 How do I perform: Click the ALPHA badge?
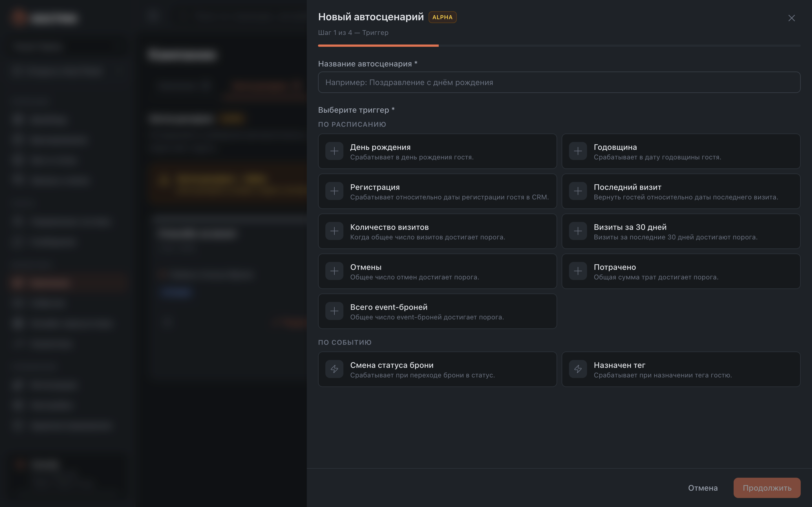(442, 17)
